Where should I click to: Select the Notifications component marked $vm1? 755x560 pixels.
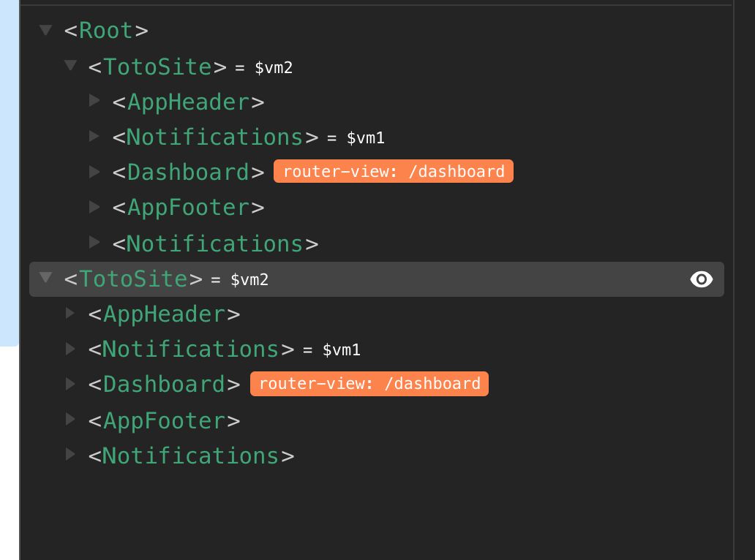(x=213, y=137)
